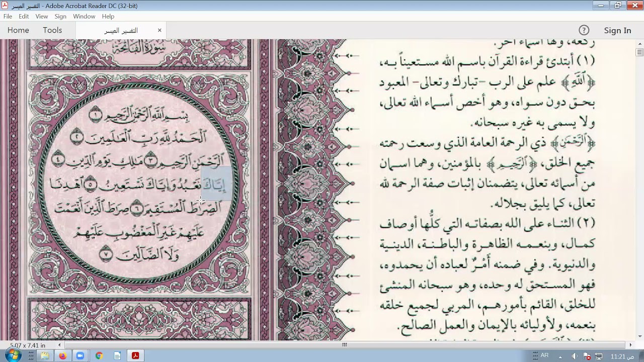Click the verse number 7 marker
The image size is (644, 362).
tap(105, 254)
